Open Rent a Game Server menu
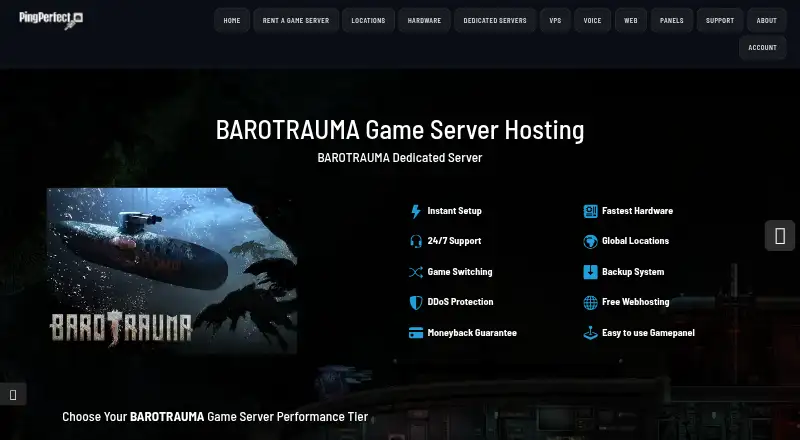 [296, 20]
